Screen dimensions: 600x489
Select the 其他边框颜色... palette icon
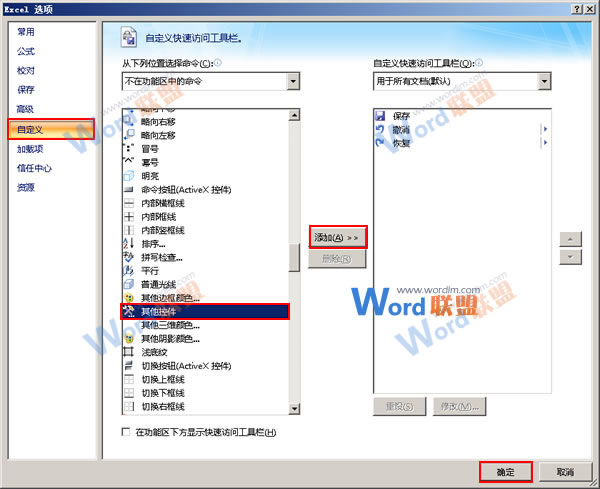pyautogui.click(x=129, y=298)
